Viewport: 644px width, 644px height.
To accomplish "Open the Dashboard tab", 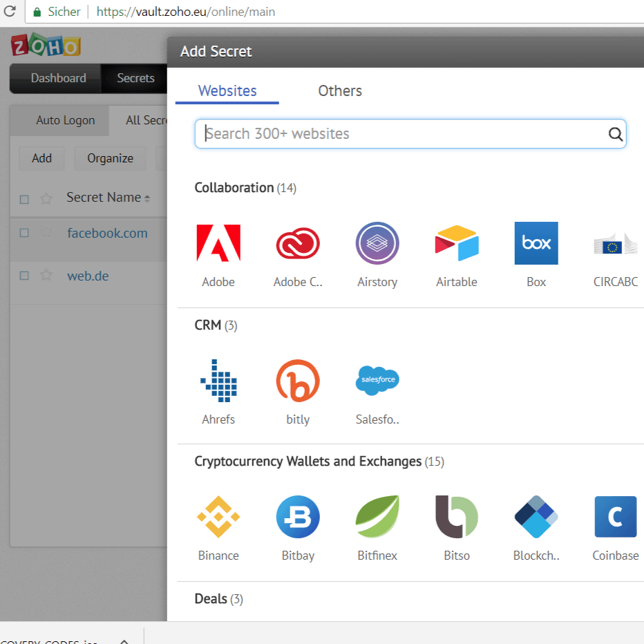I will click(58, 78).
